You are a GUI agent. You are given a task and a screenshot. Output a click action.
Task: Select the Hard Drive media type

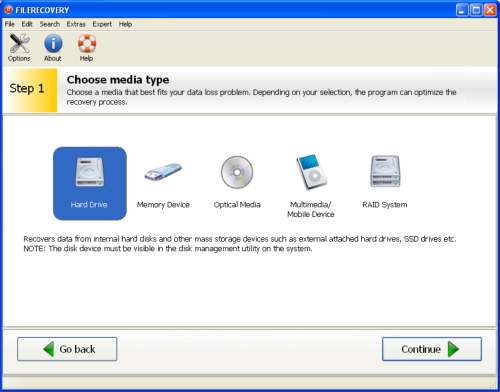coord(90,183)
